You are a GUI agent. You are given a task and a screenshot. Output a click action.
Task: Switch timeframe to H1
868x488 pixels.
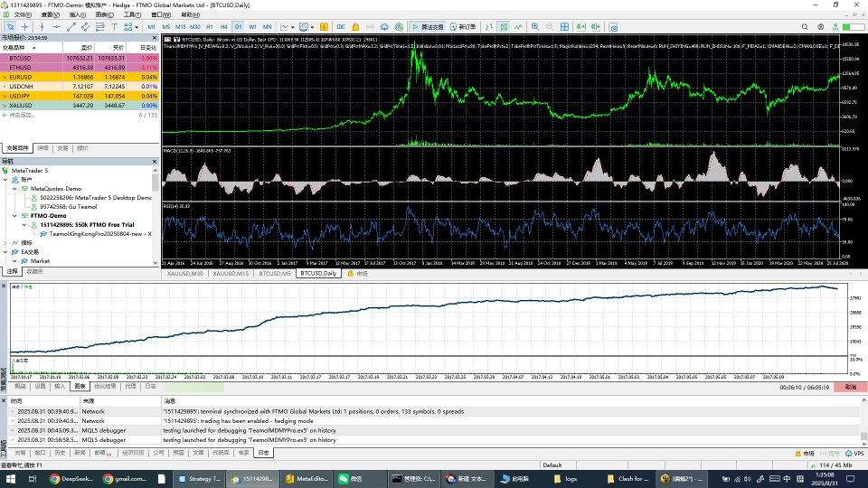tap(209, 26)
